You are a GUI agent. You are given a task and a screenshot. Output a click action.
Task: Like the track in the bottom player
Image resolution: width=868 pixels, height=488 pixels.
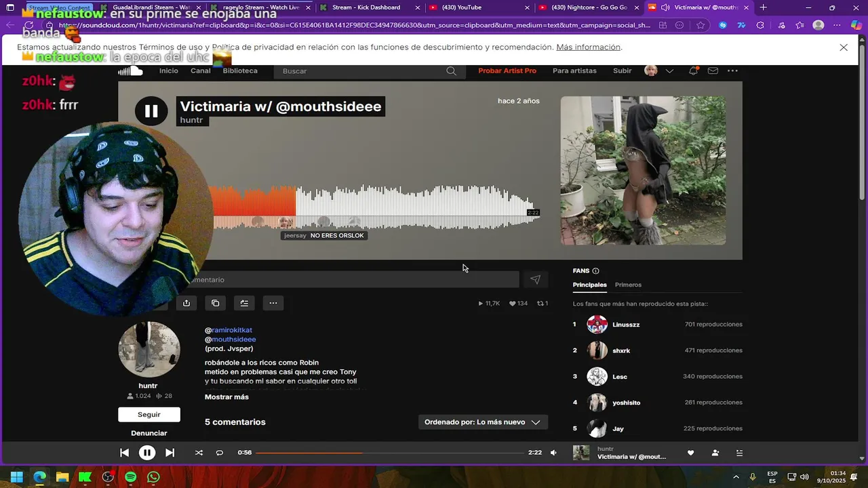691,453
